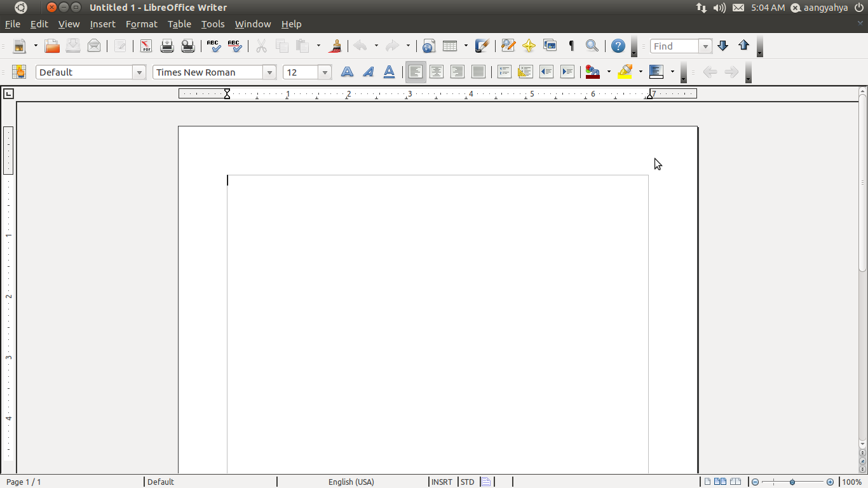Show formatting marks
Screen dimensions: 868x488
[570, 46]
